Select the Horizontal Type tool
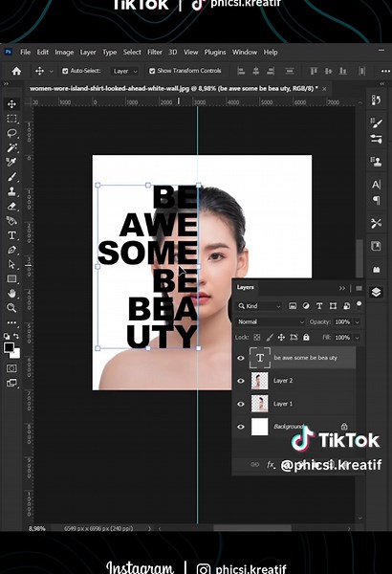 click(11, 235)
